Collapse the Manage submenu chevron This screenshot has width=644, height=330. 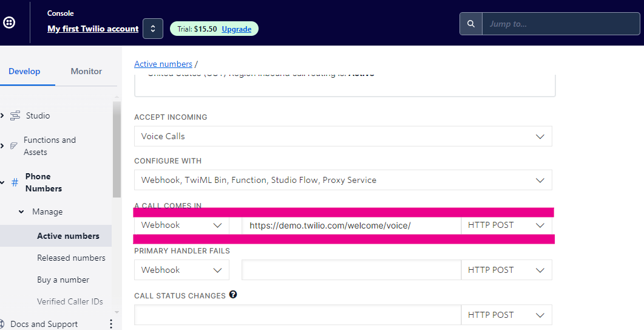click(21, 212)
